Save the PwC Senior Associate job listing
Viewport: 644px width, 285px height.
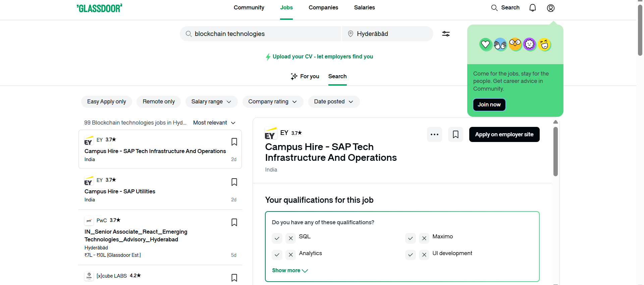234,222
